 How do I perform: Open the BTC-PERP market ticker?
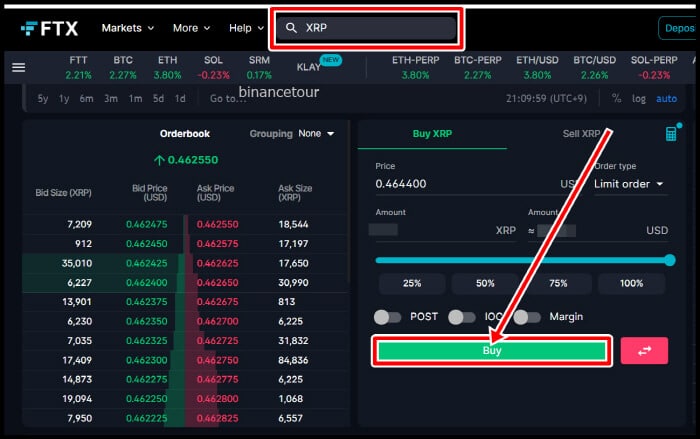[478, 67]
